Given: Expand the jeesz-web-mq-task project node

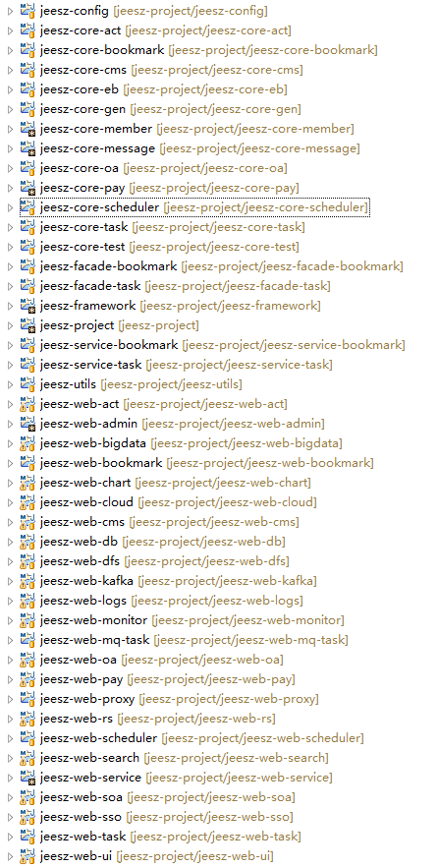Looking at the screenshot, I should pyautogui.click(x=10, y=640).
